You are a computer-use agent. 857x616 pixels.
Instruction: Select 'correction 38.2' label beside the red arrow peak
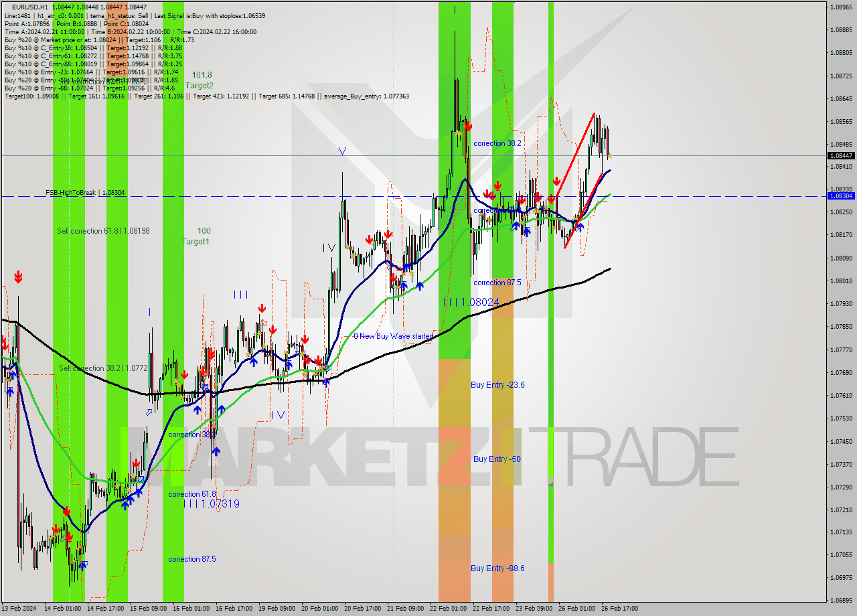[x=497, y=143]
